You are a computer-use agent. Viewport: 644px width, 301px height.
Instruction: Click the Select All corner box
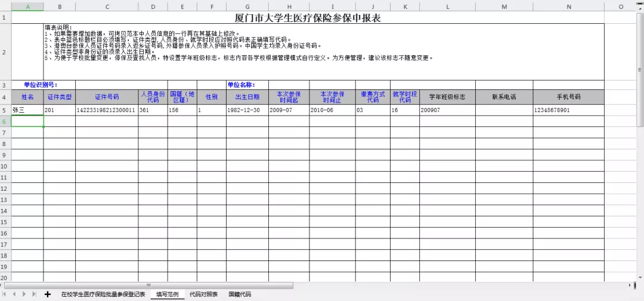click(5, 7)
